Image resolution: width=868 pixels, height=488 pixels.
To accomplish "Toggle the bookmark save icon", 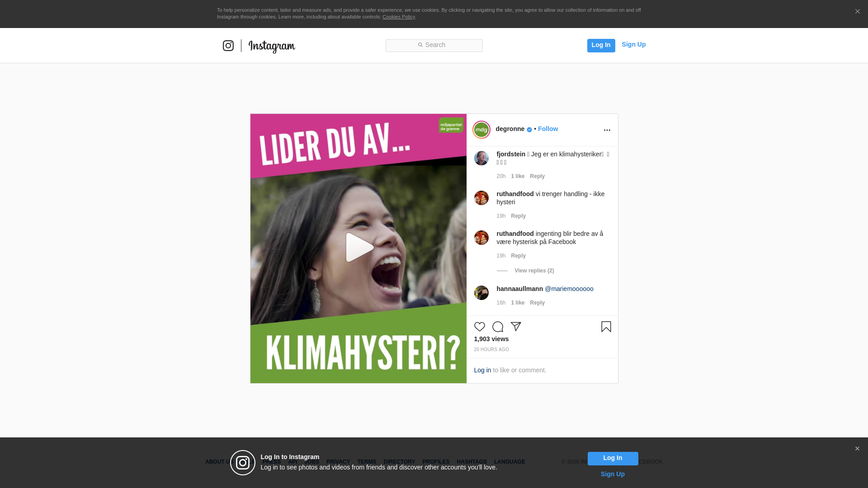I will pyautogui.click(x=606, y=327).
